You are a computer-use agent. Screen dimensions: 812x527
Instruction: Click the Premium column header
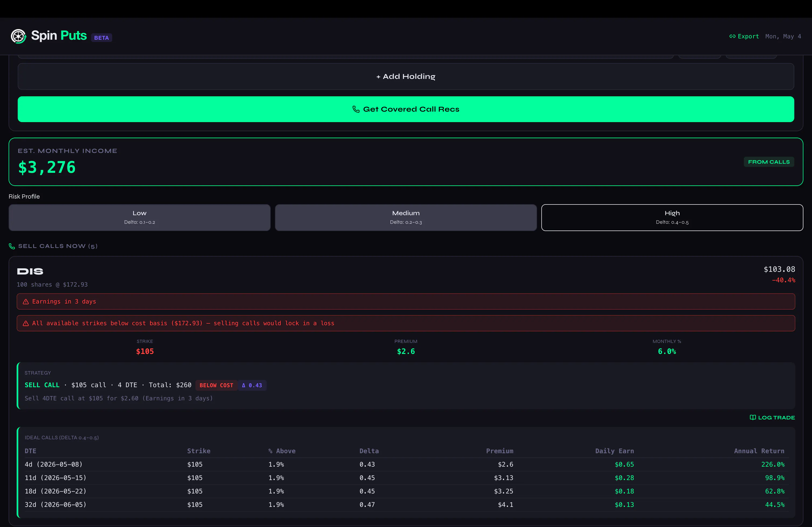point(499,451)
